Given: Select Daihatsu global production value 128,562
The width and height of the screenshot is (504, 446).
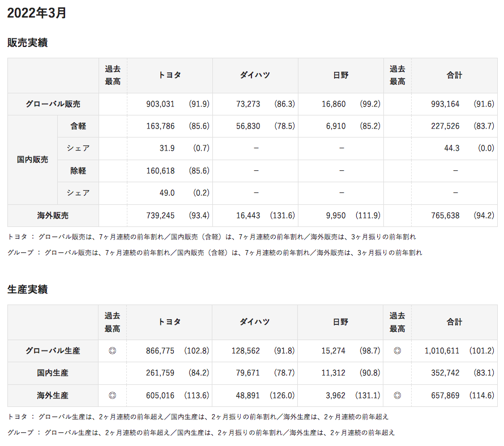Looking at the screenshot, I should [x=246, y=351].
